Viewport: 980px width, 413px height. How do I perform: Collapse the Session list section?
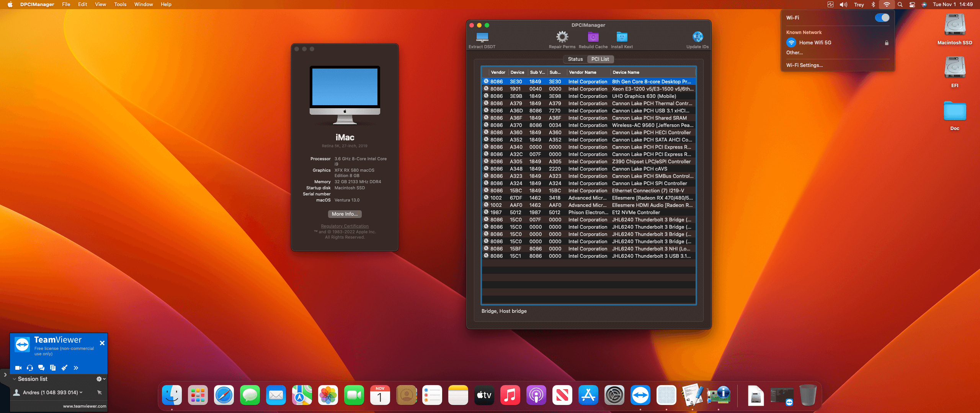click(14, 379)
